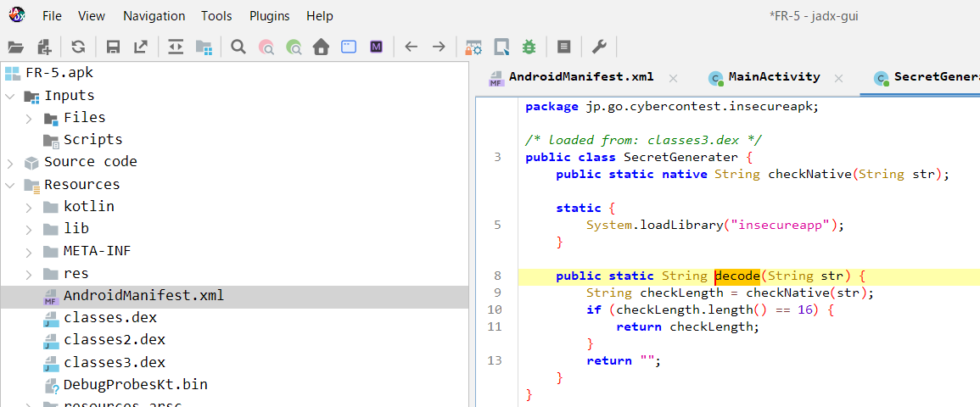This screenshot has height=407, width=980.
Task: Click the Save all icon
Action: 113,46
